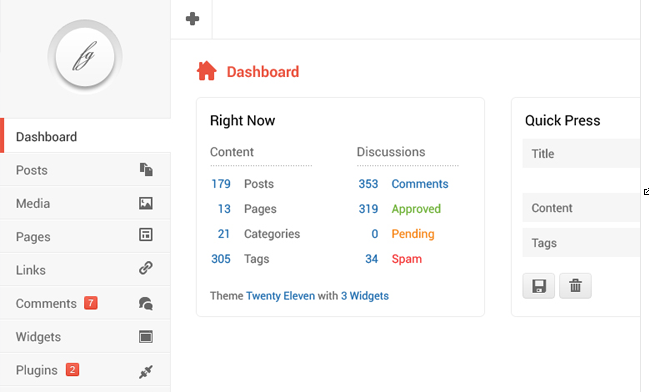Screen dimensions: 649x392
Task: Focus the Quick Press Tags field
Action: tap(581, 243)
